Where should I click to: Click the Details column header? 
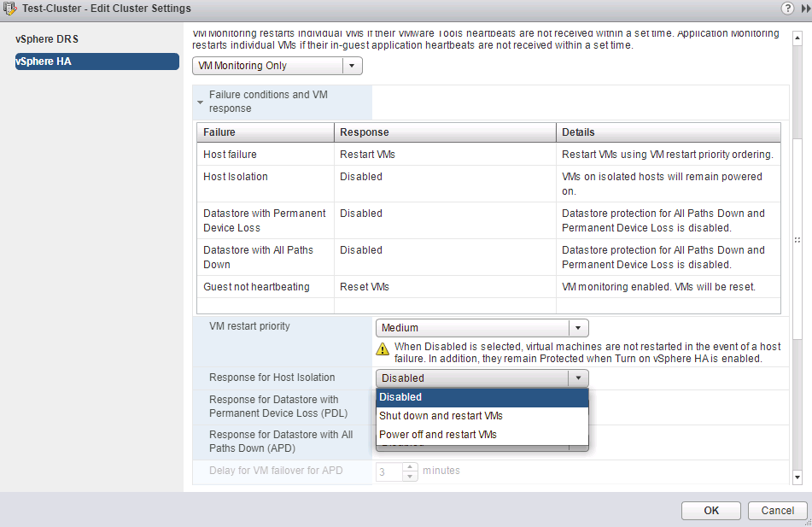[x=669, y=132]
